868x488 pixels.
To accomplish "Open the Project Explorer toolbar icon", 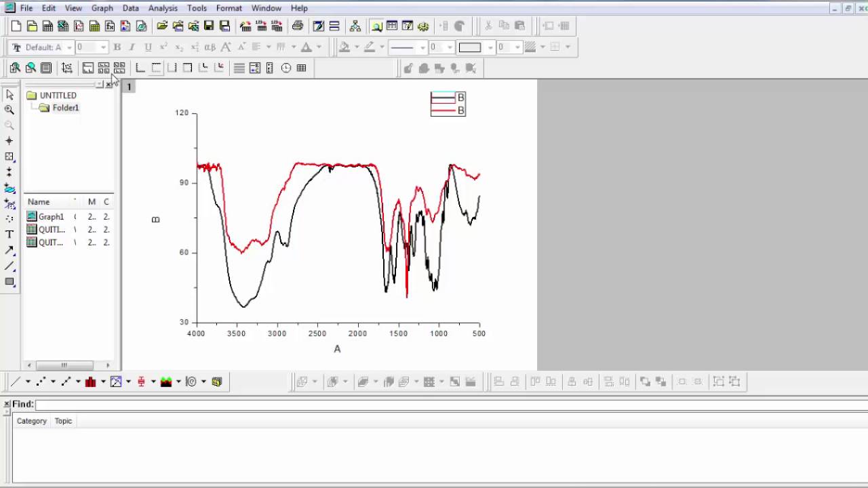I will tap(376, 26).
